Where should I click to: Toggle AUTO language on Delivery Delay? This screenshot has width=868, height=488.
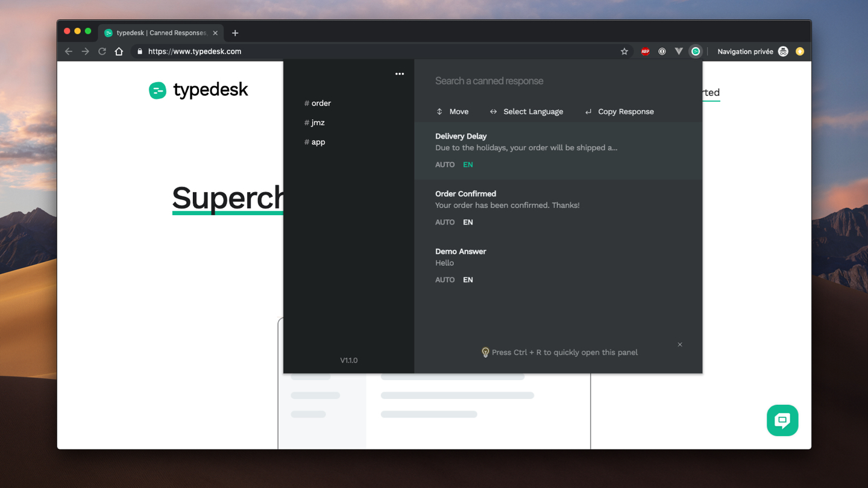point(445,164)
